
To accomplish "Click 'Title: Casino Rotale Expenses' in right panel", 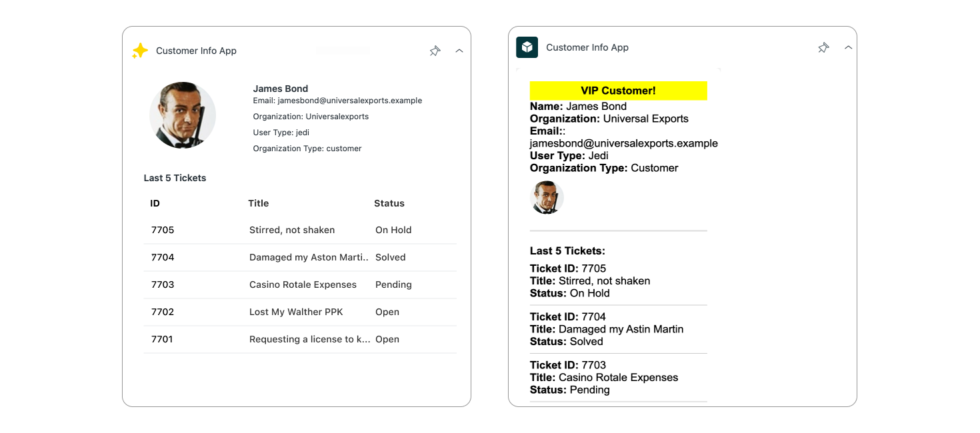I will [604, 378].
